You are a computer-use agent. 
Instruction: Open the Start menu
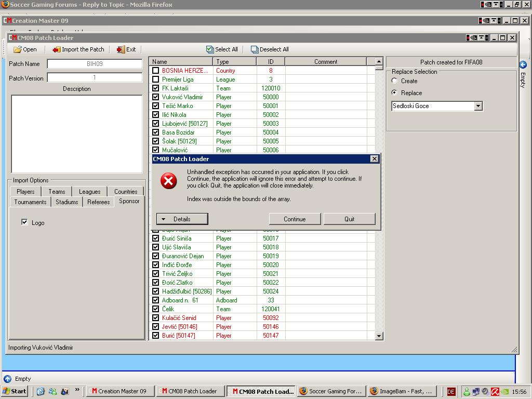(x=15, y=391)
